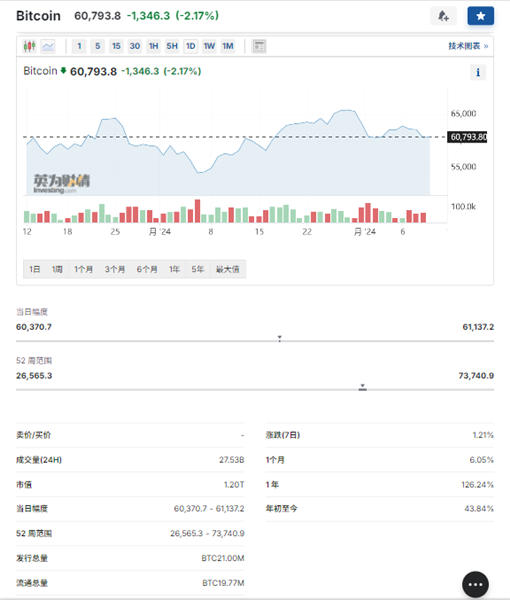
Task: Click the 52-week range slider marker
Action: click(x=363, y=387)
